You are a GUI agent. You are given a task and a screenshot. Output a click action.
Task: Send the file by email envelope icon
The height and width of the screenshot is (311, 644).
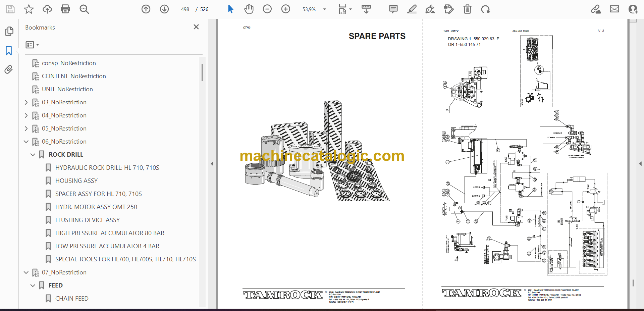614,9
